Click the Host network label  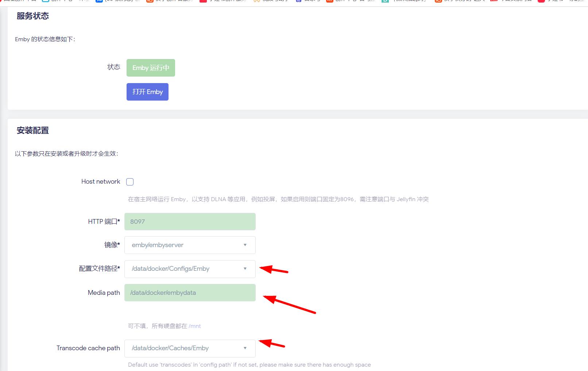(101, 181)
